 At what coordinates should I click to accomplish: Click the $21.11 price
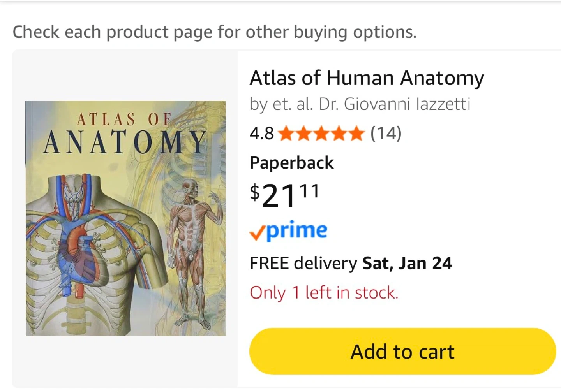coord(284,195)
